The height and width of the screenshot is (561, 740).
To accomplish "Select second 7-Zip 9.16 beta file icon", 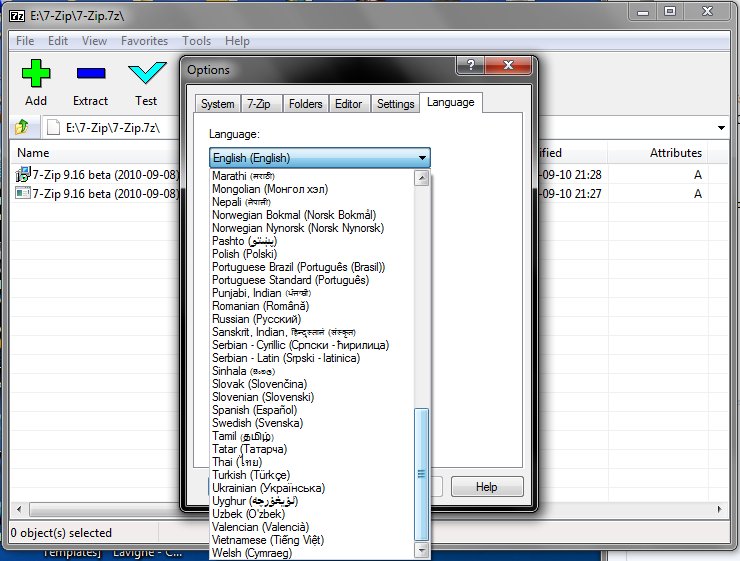I will point(23,193).
